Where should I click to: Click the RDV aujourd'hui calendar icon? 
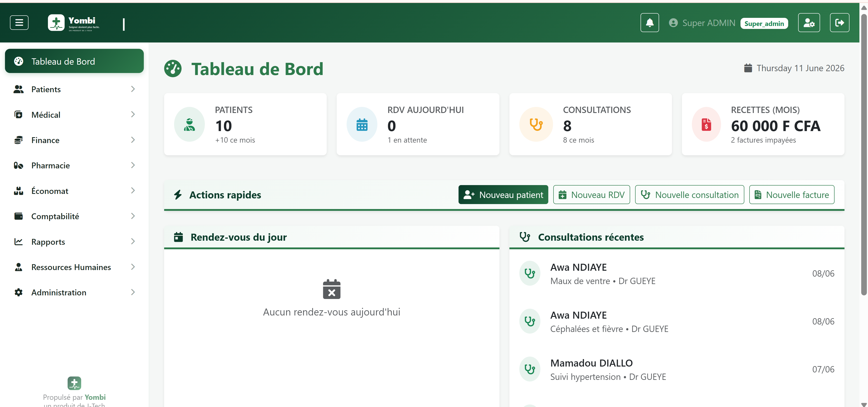[x=362, y=124]
